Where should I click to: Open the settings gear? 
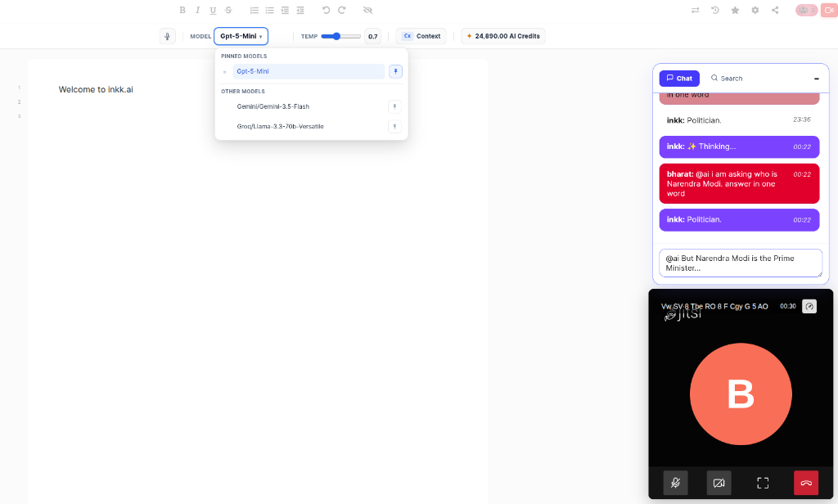click(755, 10)
